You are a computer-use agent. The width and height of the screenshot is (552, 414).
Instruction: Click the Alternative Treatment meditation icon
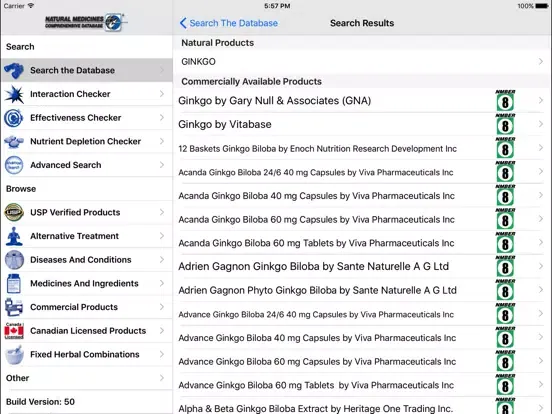(x=14, y=236)
